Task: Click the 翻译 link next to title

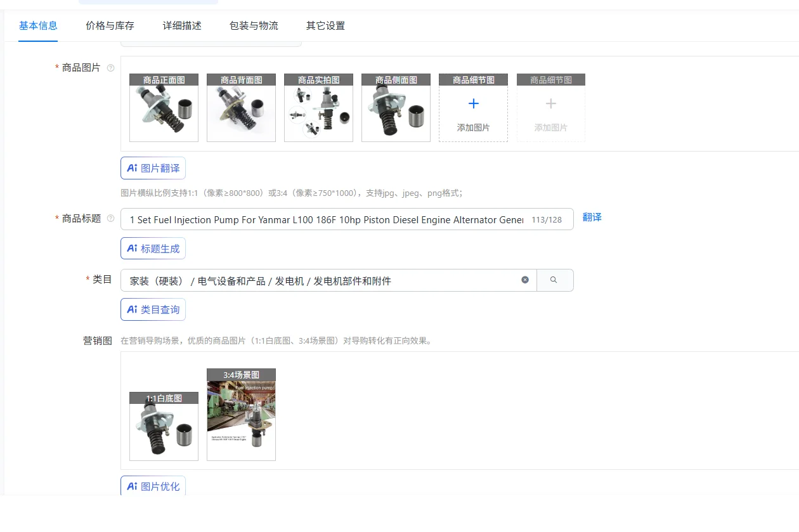Action: 592,217
